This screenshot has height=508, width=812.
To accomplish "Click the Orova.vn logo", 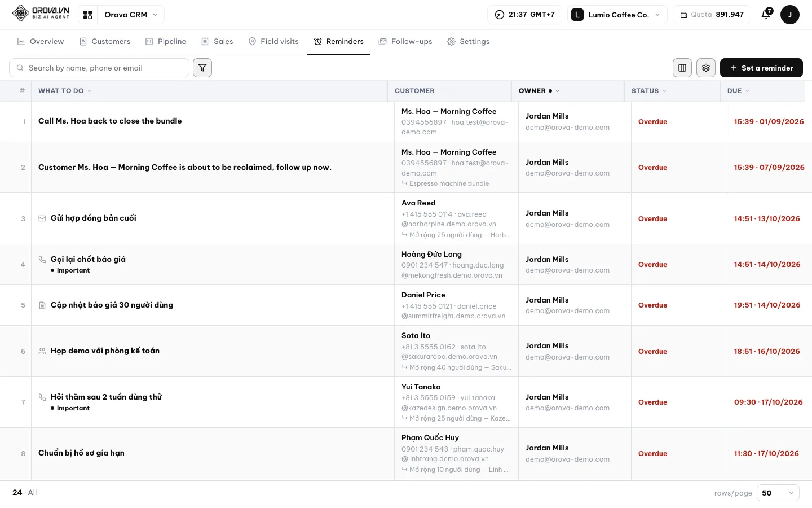I will click(41, 13).
